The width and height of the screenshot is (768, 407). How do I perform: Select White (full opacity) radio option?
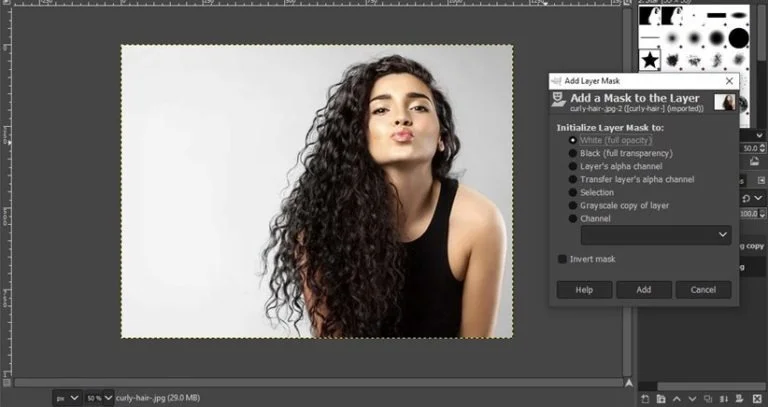click(610, 140)
